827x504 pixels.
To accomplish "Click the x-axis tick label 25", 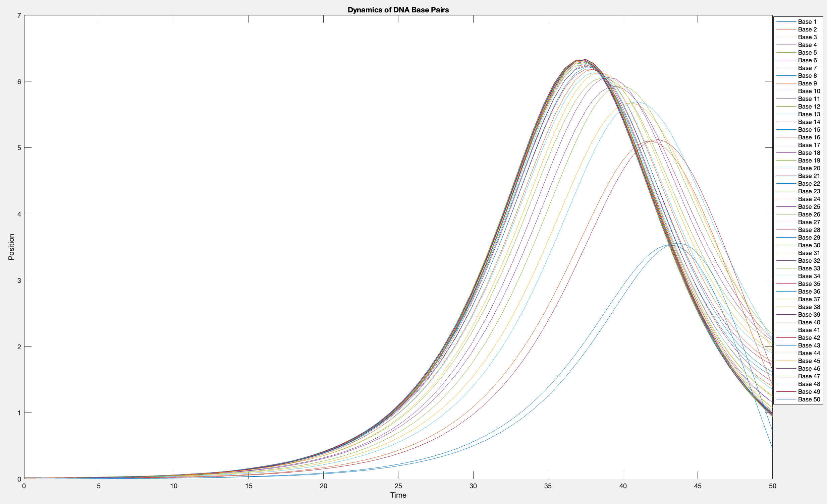I will (398, 486).
